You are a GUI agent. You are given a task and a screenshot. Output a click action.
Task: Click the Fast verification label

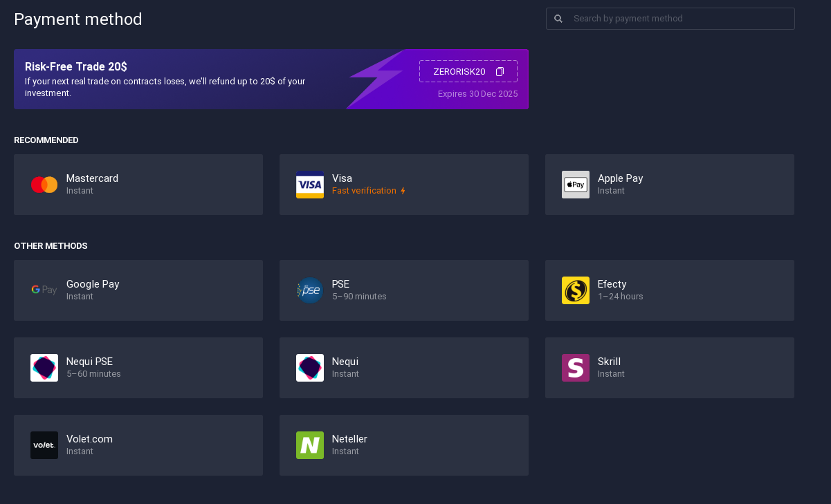(364, 191)
